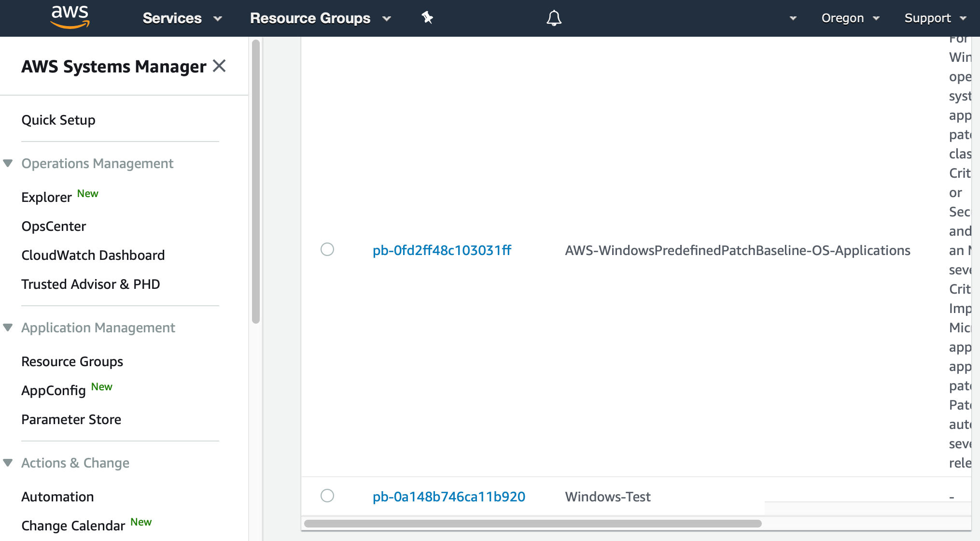
Task: Collapse the Actions & Change section
Action: 8,462
